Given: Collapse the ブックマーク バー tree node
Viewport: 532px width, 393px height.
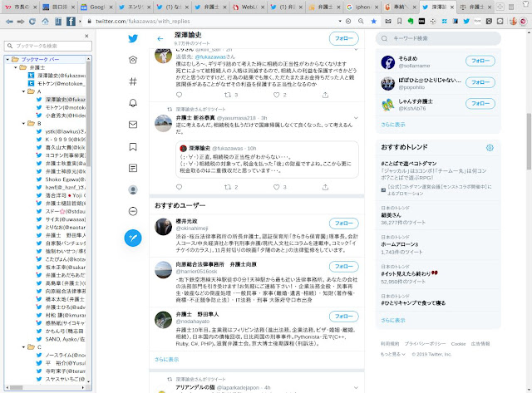Looking at the screenshot, I should click(x=7, y=59).
